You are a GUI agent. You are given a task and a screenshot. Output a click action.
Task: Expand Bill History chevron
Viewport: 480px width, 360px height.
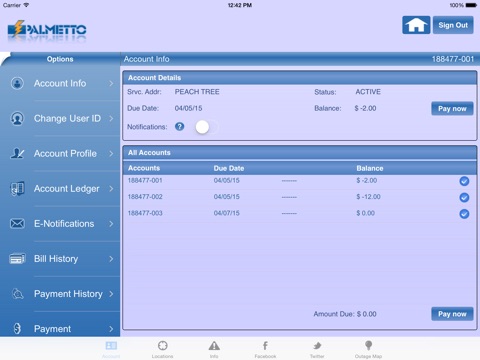point(111,259)
